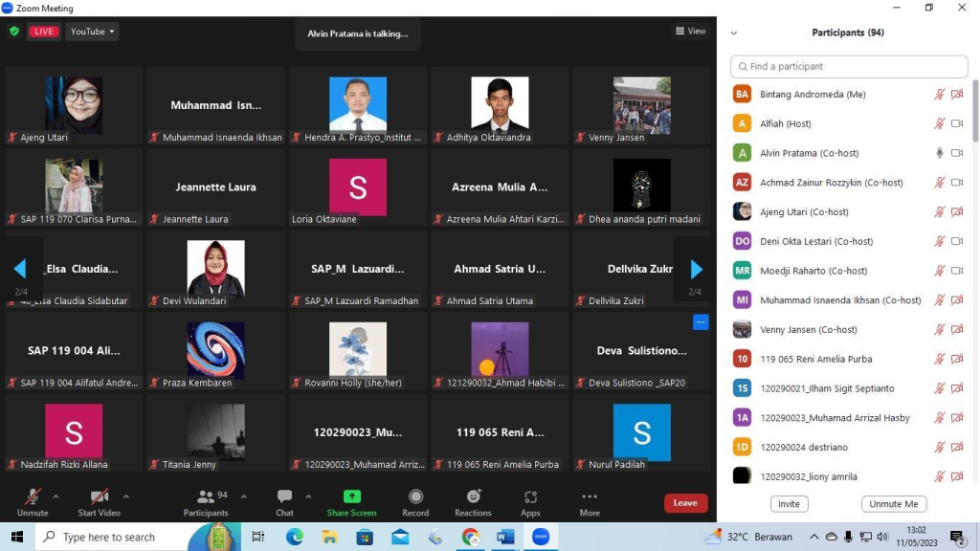Click the LIVE indicator badge

[x=44, y=32]
